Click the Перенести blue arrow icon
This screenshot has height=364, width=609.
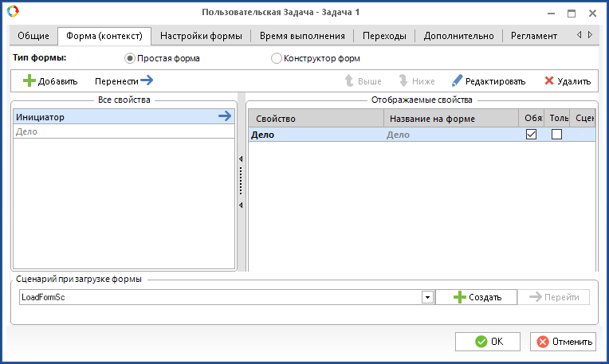pos(146,80)
